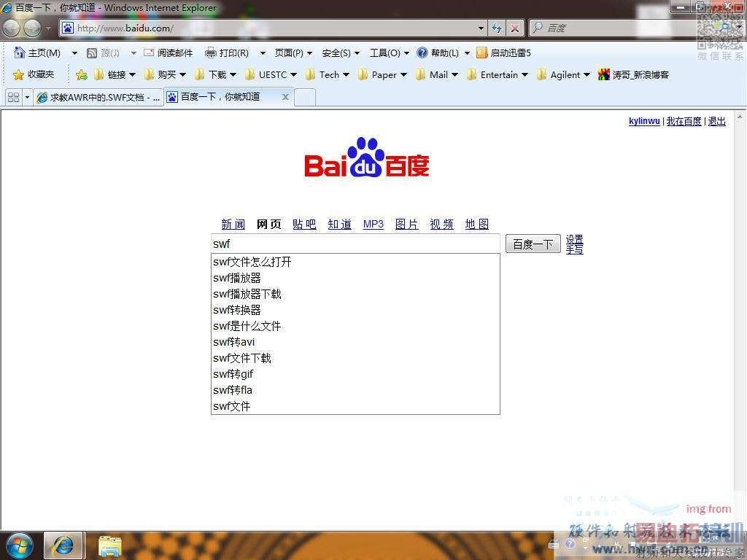This screenshot has height=560, width=747.
Task: Click the 百度一下 search button
Action: [x=533, y=244]
